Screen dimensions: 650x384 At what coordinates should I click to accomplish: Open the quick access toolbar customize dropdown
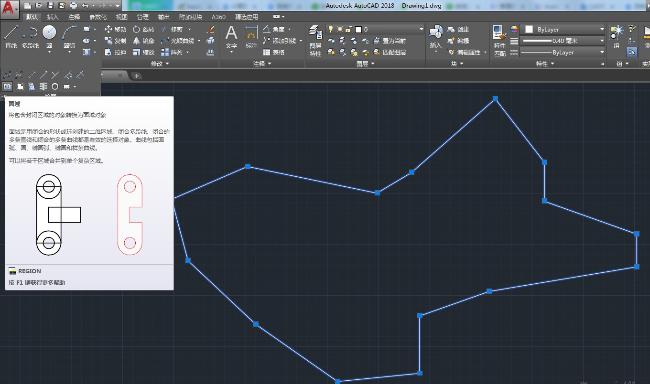pos(118,5)
